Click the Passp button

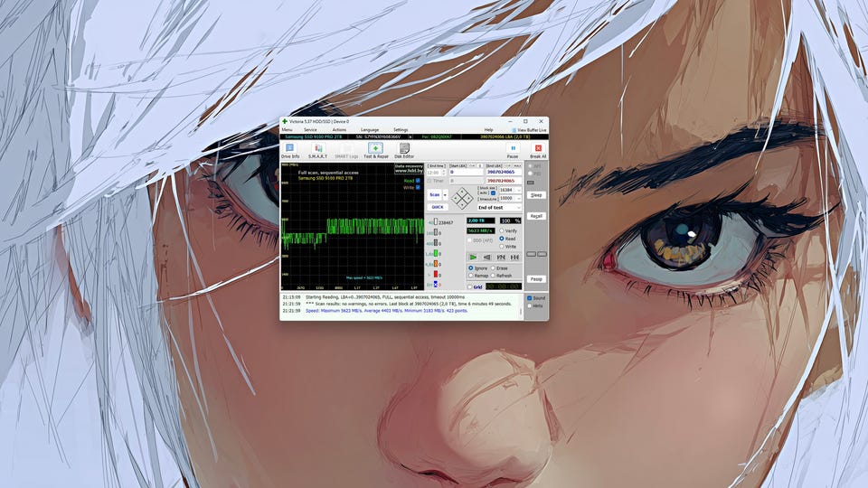[536, 279]
